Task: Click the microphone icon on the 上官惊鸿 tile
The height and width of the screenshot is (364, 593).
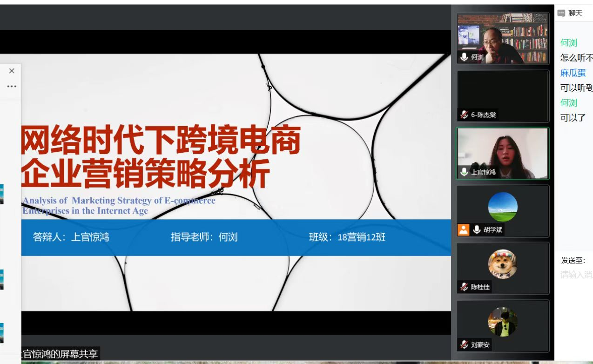Action: [x=464, y=172]
